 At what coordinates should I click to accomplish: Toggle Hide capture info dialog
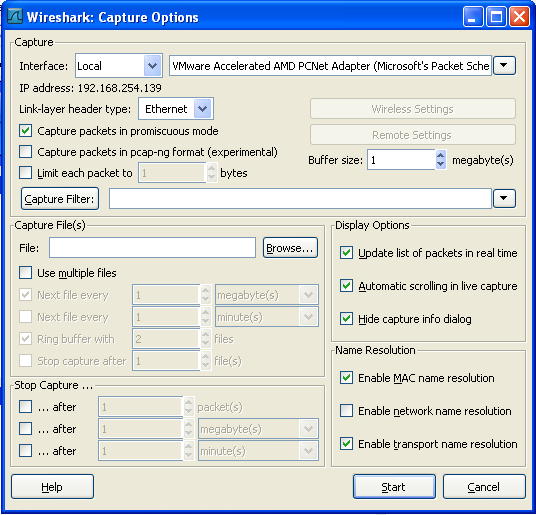pos(346,319)
